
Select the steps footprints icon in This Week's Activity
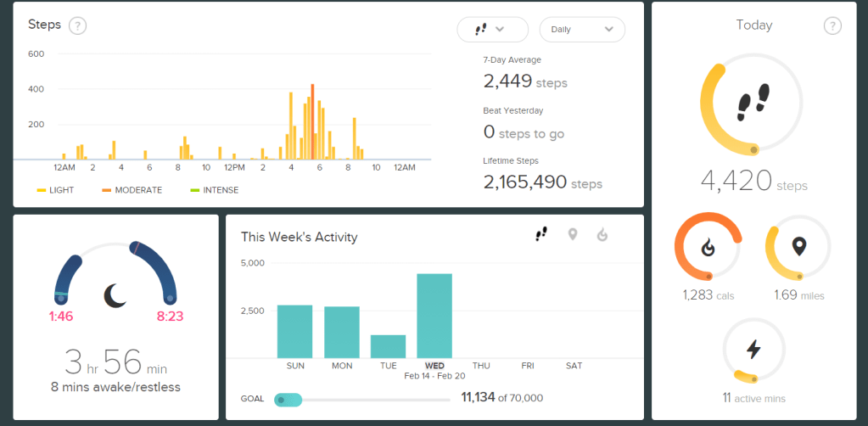click(x=541, y=235)
